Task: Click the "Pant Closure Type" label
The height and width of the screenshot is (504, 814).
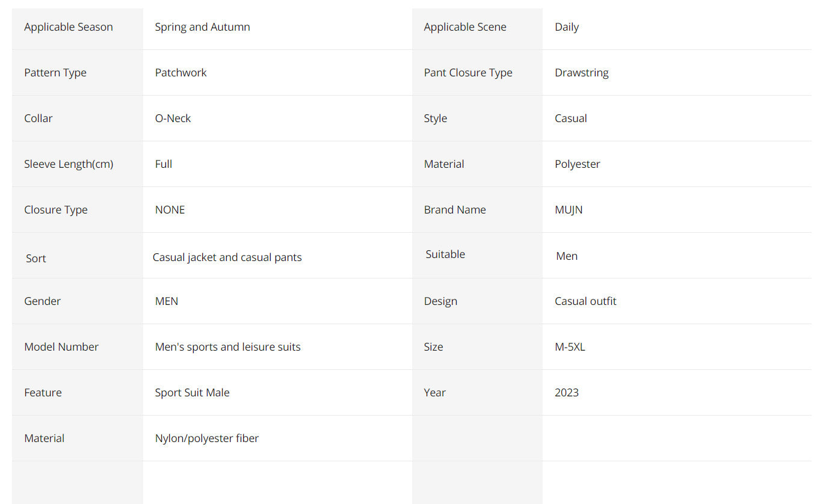Action: point(468,73)
